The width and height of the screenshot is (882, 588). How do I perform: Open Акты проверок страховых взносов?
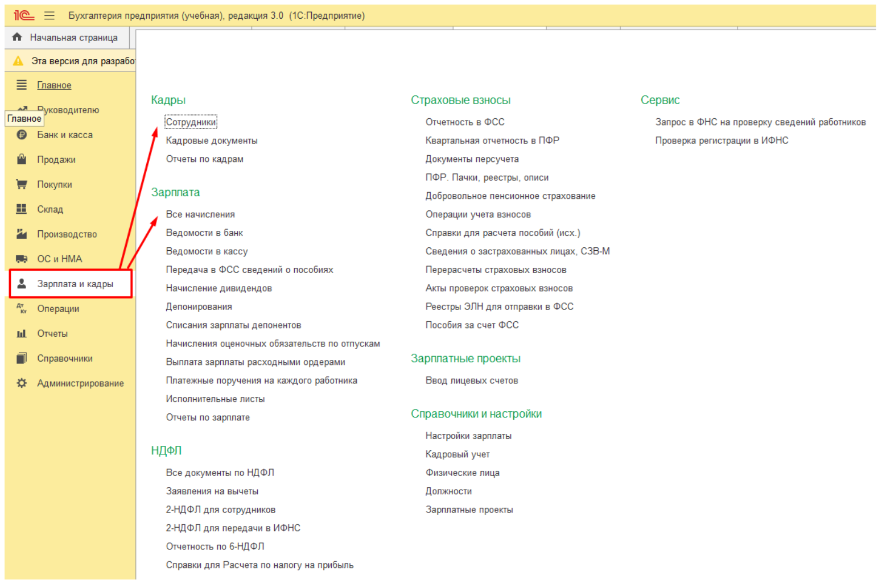point(499,288)
